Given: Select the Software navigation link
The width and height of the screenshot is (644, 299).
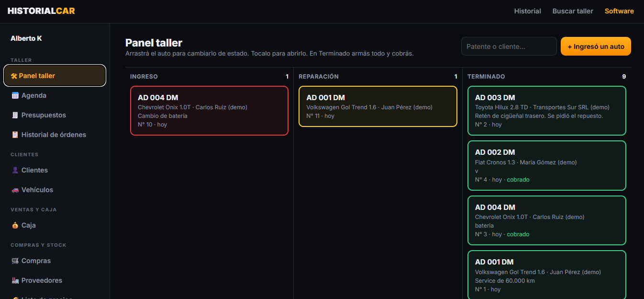Looking at the screenshot, I should [619, 11].
